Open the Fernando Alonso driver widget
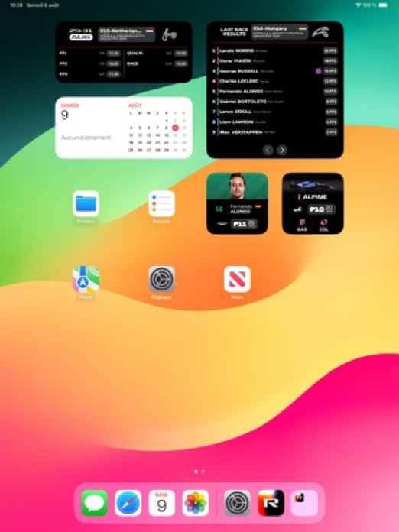This screenshot has height=532, width=399. coord(237,203)
